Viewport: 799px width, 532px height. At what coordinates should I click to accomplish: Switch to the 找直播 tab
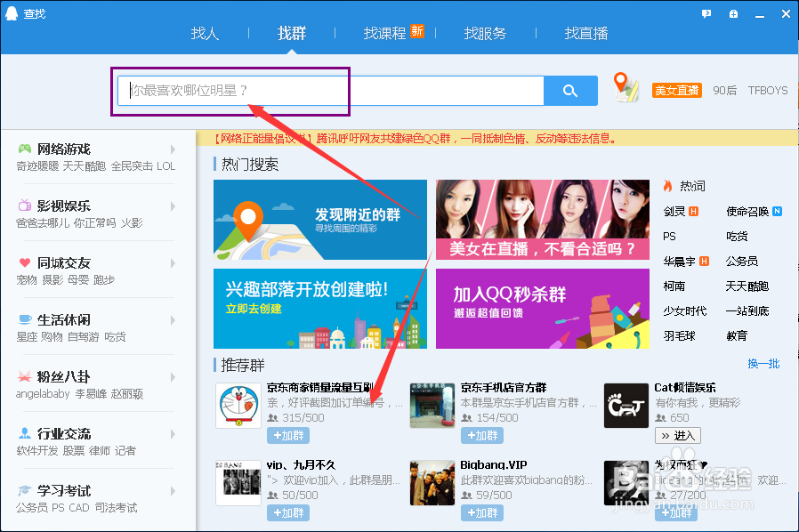click(586, 34)
